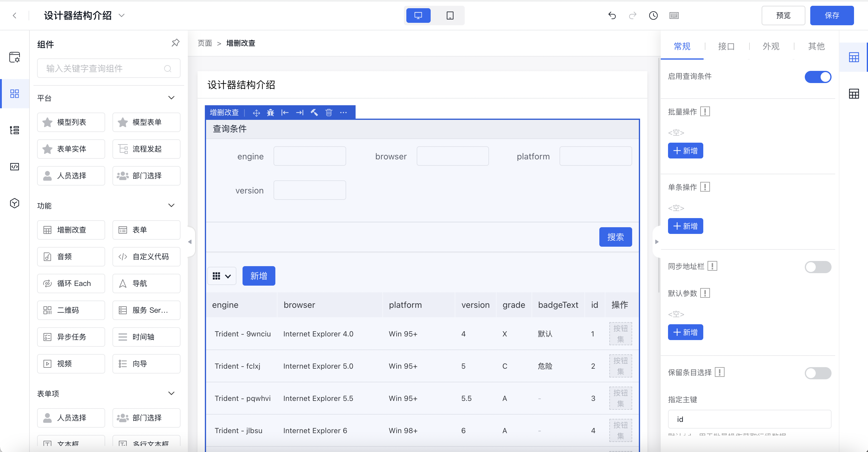Click the version query input field

[x=310, y=190]
